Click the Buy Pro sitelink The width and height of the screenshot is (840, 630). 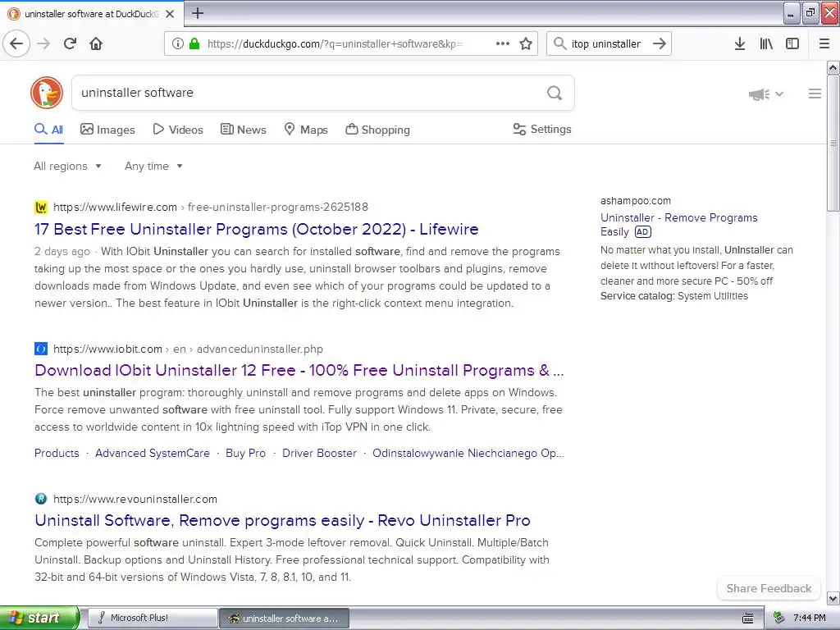click(246, 453)
